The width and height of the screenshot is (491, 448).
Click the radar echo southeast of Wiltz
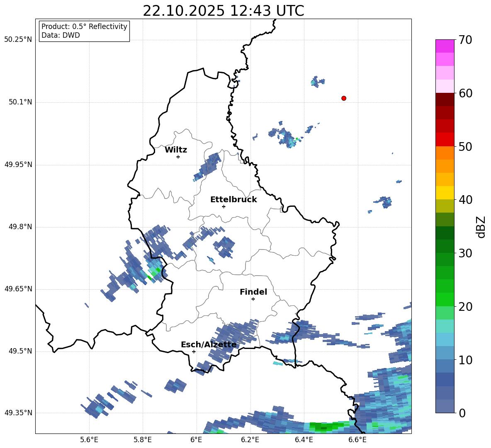pos(207,167)
